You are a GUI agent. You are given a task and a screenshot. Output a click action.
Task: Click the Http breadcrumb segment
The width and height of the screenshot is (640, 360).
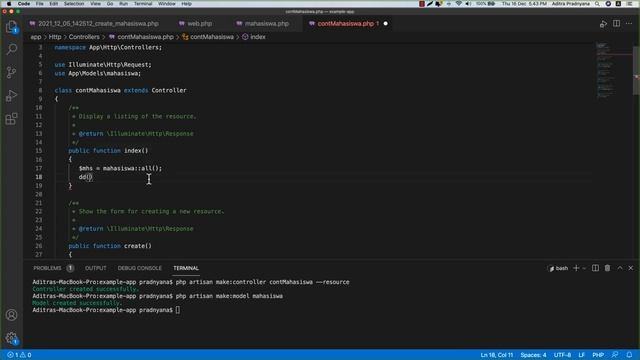(x=55, y=37)
